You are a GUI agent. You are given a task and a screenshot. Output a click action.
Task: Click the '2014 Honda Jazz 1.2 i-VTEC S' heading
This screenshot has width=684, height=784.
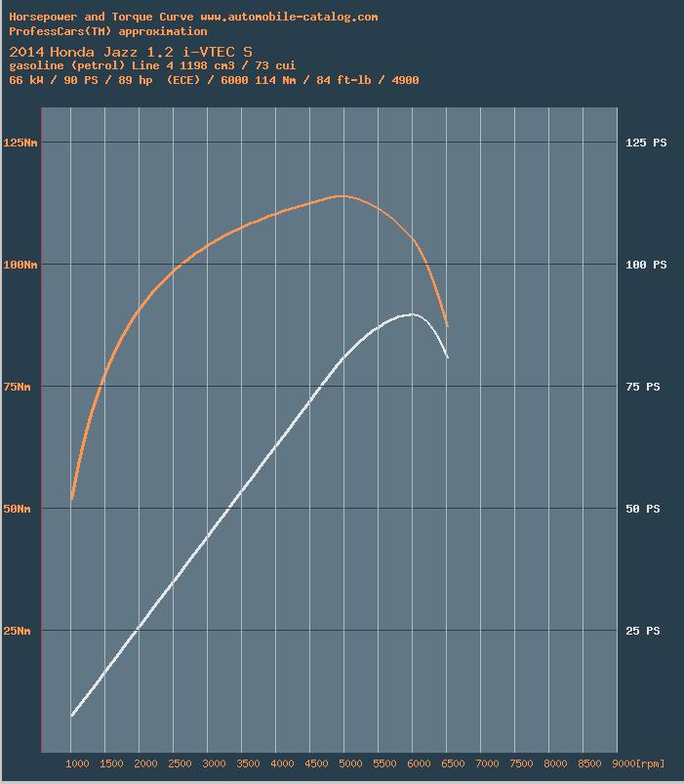pos(131,52)
